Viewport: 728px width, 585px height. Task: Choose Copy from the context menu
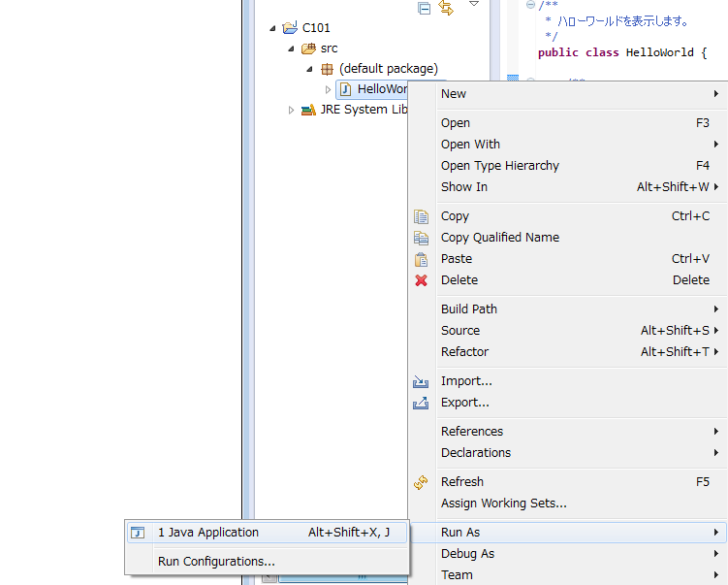point(455,216)
